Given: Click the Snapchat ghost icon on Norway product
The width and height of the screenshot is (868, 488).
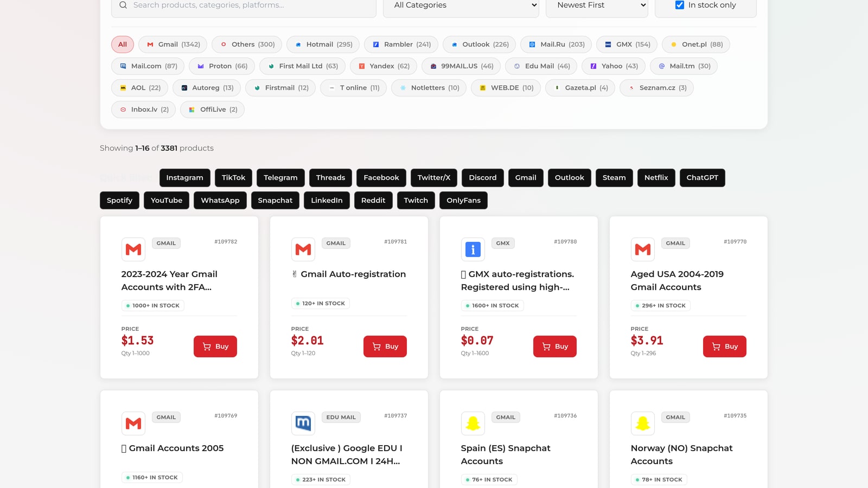Looking at the screenshot, I should (x=643, y=423).
